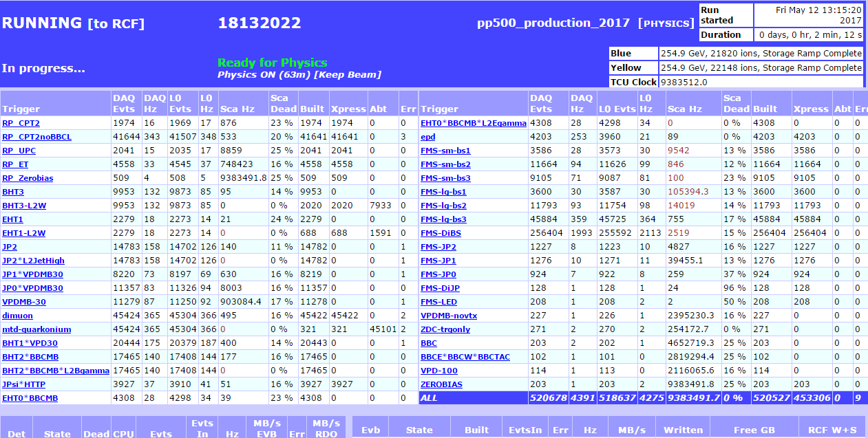Open the BBC trigger link
Image resolution: width=868 pixels, height=438 pixels.
[x=429, y=343]
